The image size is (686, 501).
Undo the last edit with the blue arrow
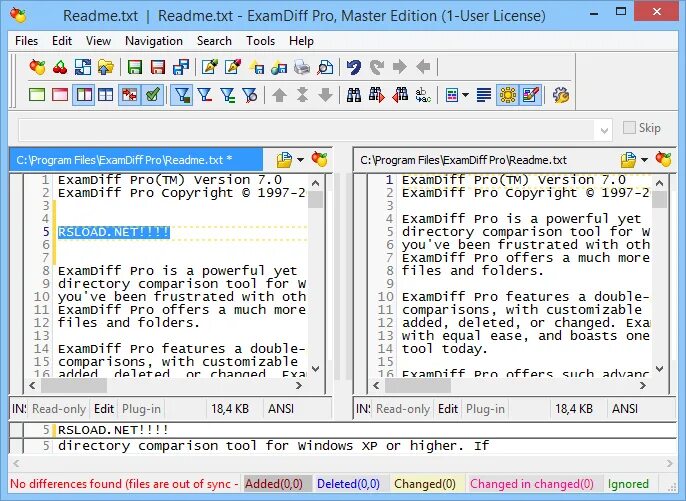point(354,67)
